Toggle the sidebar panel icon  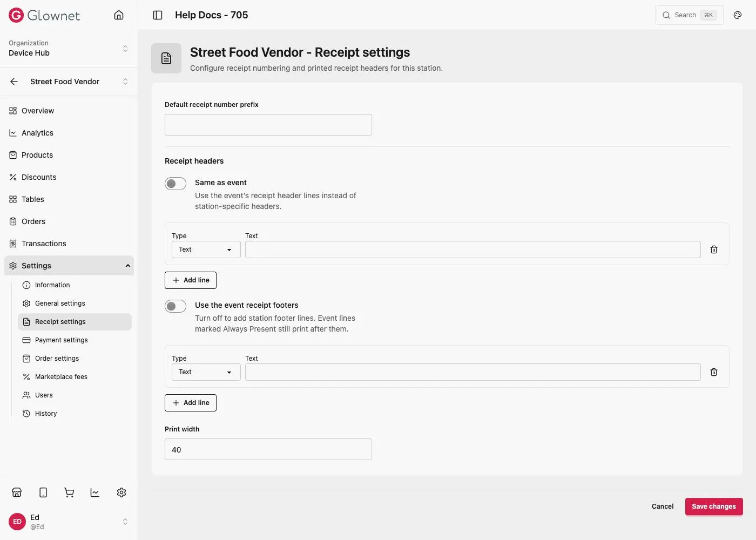click(158, 15)
